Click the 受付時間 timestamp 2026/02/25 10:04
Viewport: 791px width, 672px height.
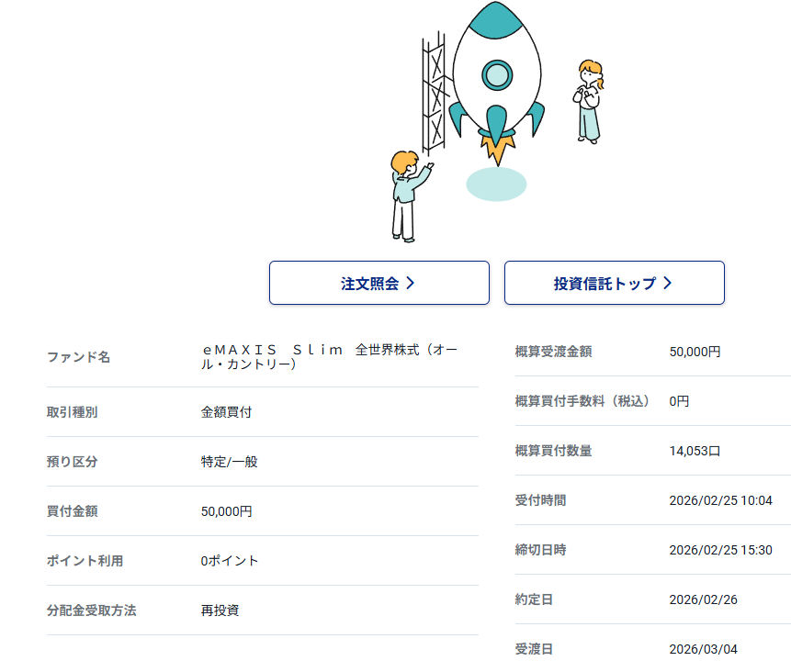pyautogui.click(x=720, y=500)
